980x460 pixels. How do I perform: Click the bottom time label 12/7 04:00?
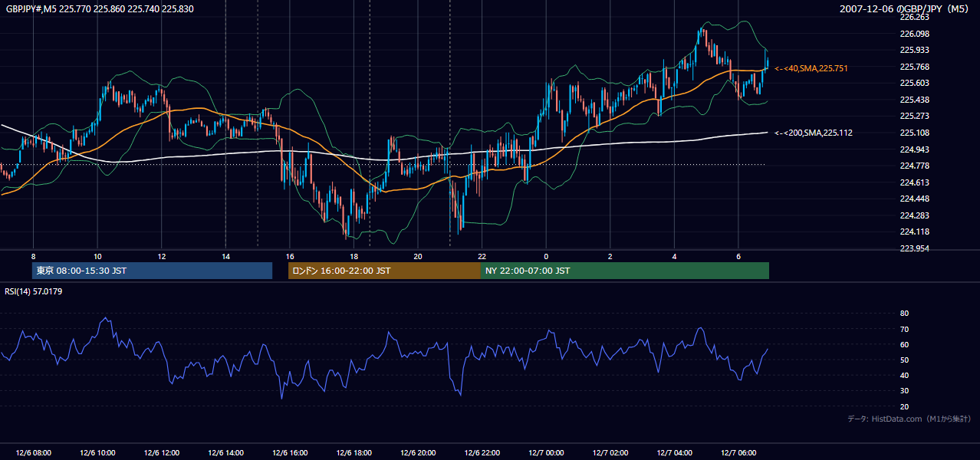[674, 453]
